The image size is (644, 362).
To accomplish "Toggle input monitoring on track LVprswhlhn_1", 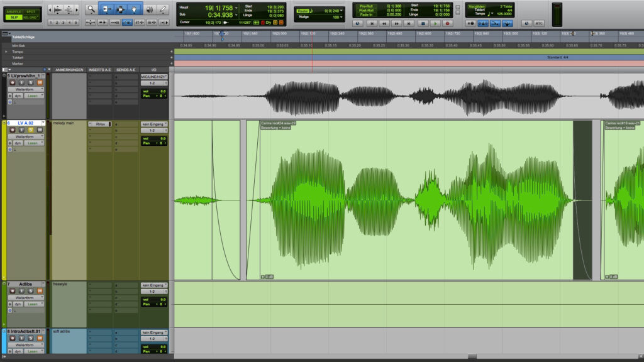I will pyautogui.click(x=21, y=82).
